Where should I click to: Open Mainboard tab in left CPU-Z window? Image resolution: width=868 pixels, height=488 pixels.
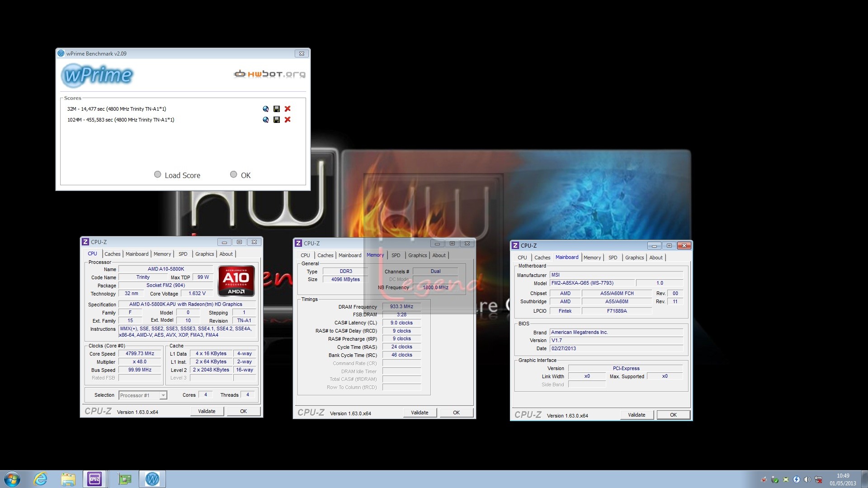[x=137, y=254]
